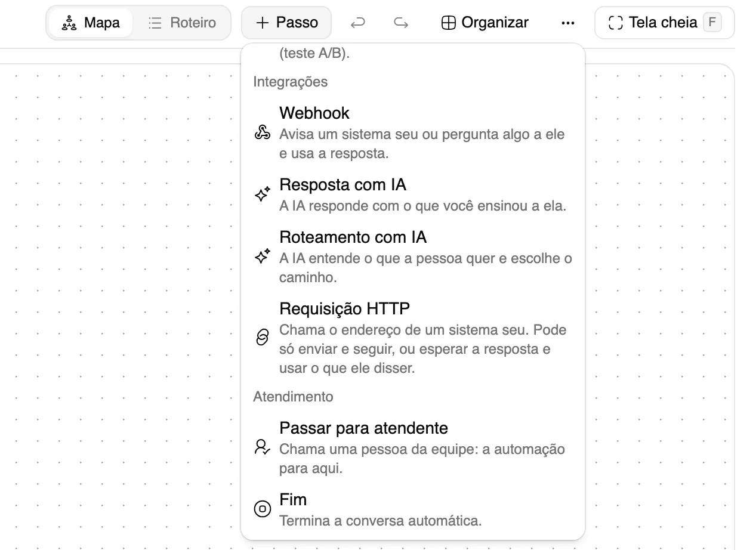Viewport: 756px width, 550px height.
Task: Switch to the Mapa view tab
Action: pyautogui.click(x=91, y=23)
